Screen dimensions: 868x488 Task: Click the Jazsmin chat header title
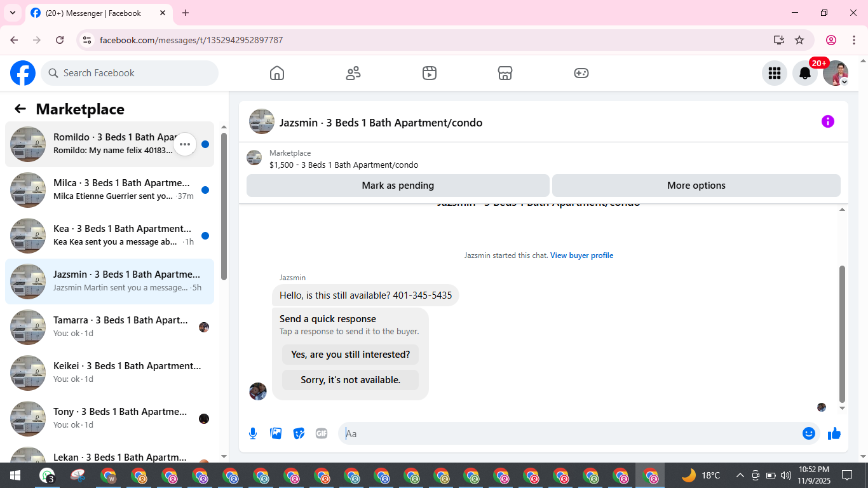(x=381, y=123)
